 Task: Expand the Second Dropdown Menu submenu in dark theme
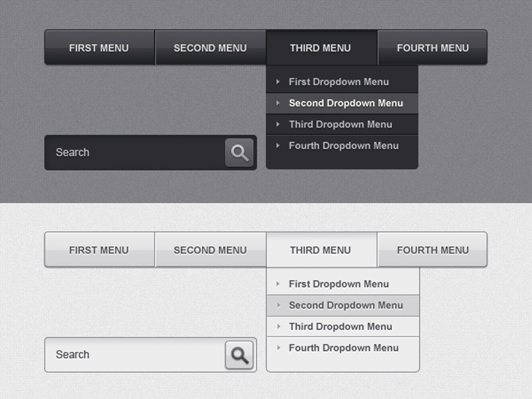(x=346, y=103)
